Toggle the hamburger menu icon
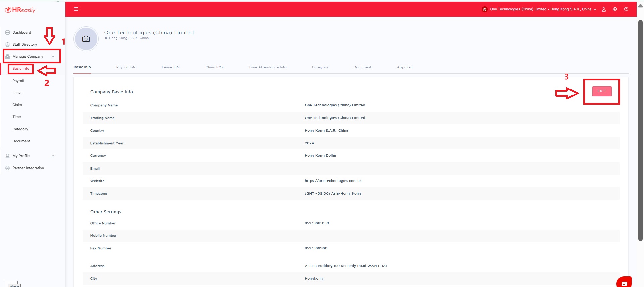The height and width of the screenshot is (287, 644). pyautogui.click(x=76, y=9)
